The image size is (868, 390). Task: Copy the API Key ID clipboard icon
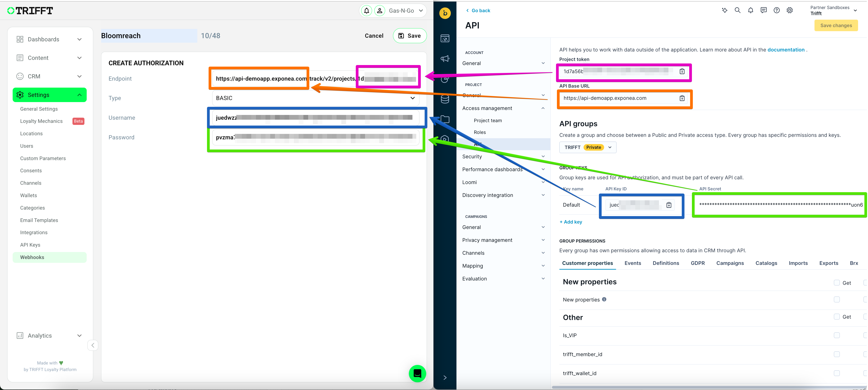pos(668,205)
